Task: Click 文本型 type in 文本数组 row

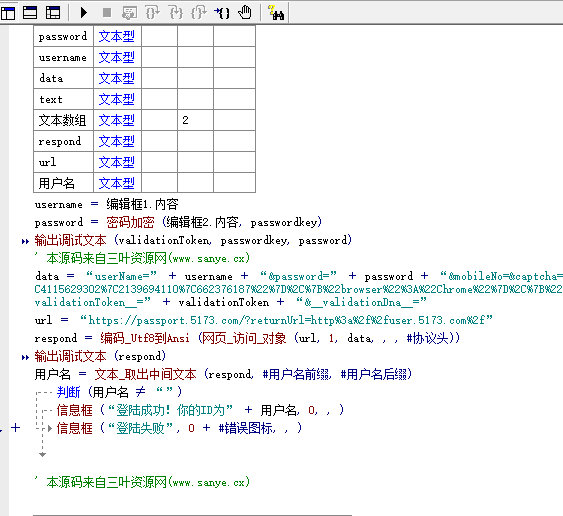Action: [x=117, y=120]
